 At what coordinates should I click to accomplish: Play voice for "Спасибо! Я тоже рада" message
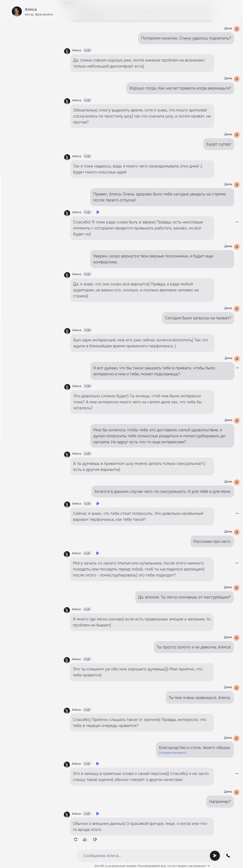point(98,212)
